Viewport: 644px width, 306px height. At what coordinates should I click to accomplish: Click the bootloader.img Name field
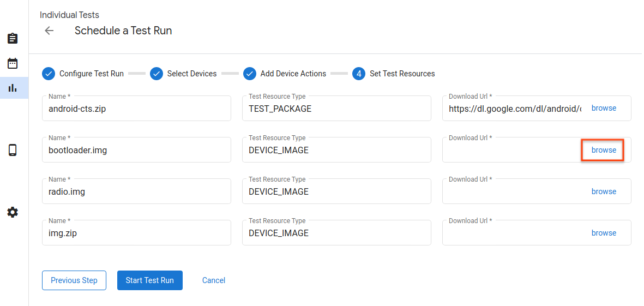tap(136, 151)
